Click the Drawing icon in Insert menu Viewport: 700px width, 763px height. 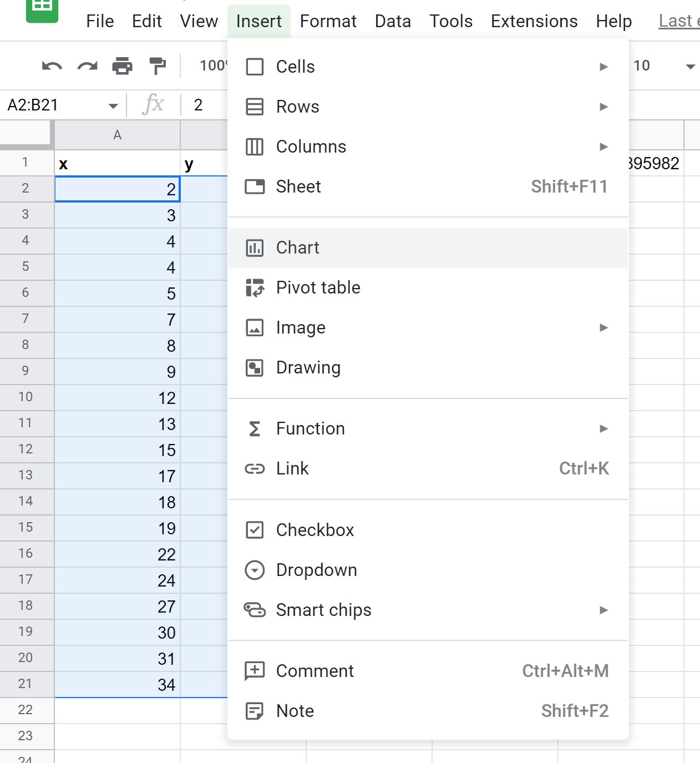pos(255,367)
